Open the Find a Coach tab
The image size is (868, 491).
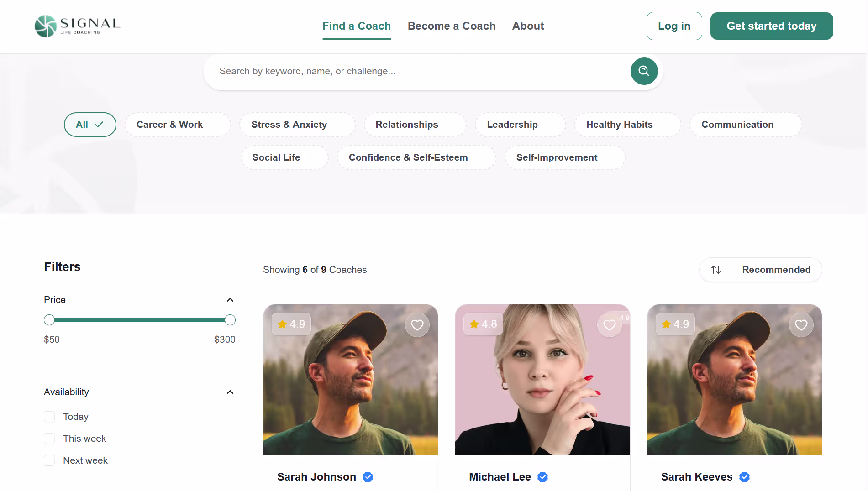357,26
